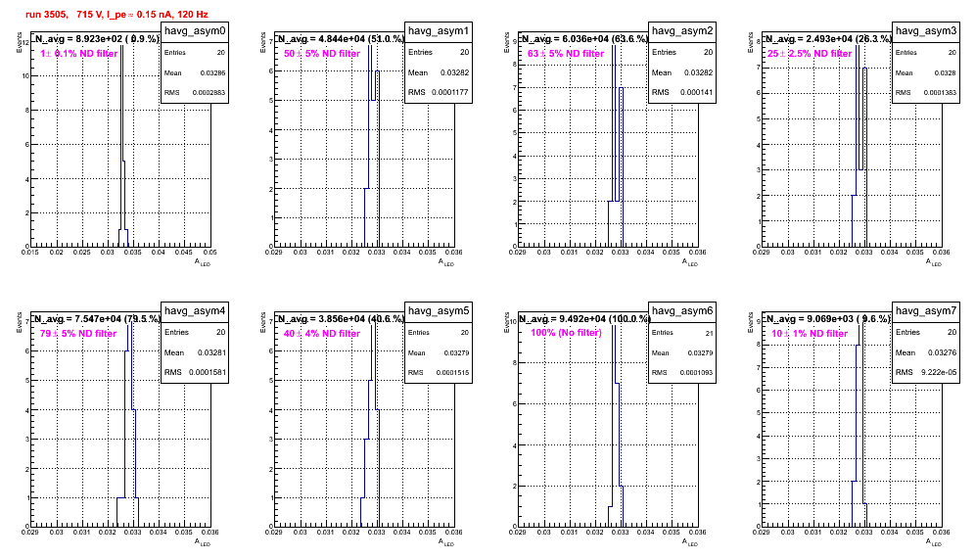Click RMS value 0.000141 in havg_asym2
The height and width of the screenshot is (560, 975).
696,92
